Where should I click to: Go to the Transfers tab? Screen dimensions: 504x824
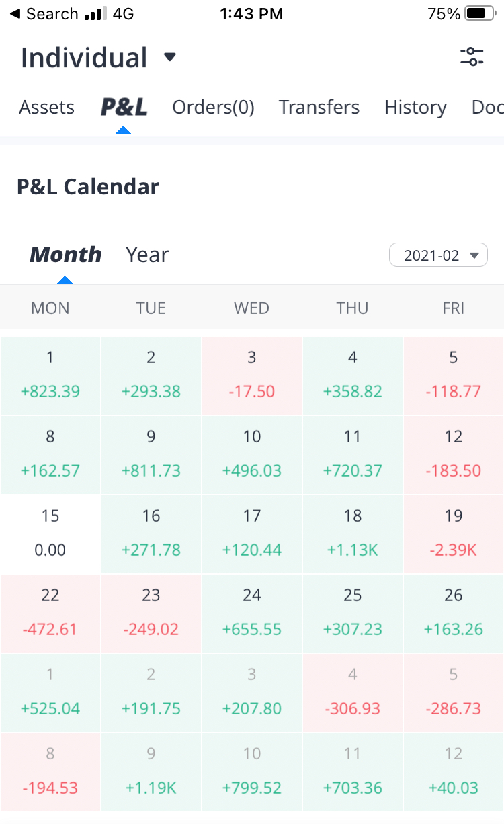[319, 108]
